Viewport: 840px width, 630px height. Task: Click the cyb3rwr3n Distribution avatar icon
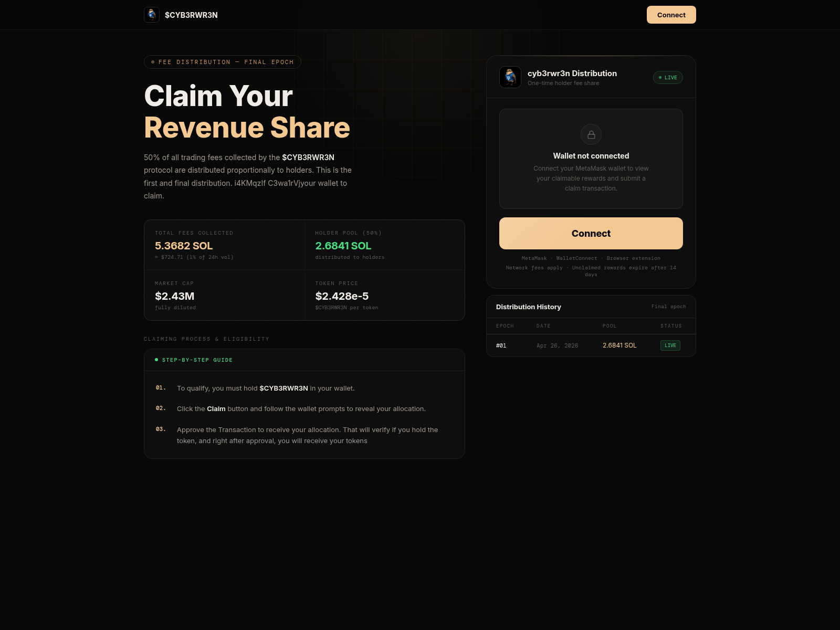(510, 77)
